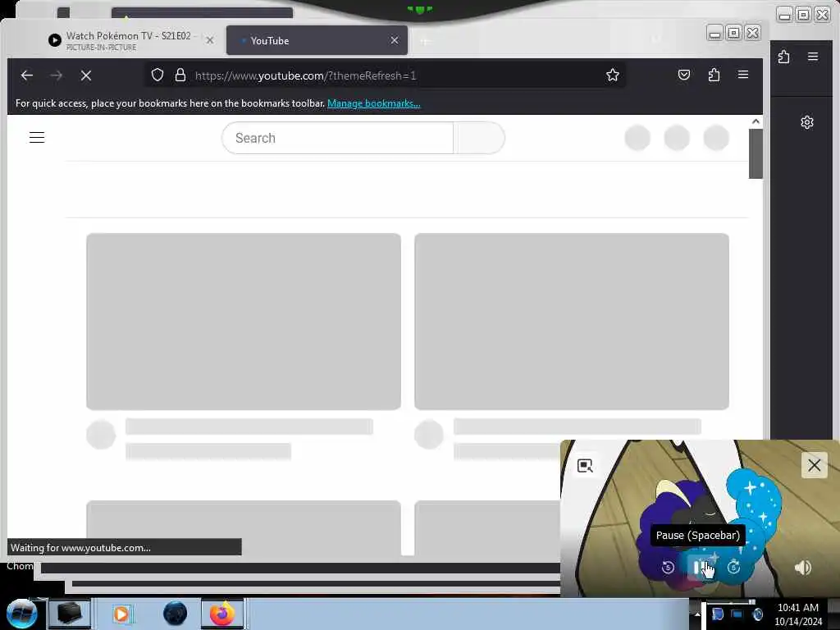Open the black box taskbar application
Image resolution: width=840 pixels, height=630 pixels.
[x=69, y=614]
